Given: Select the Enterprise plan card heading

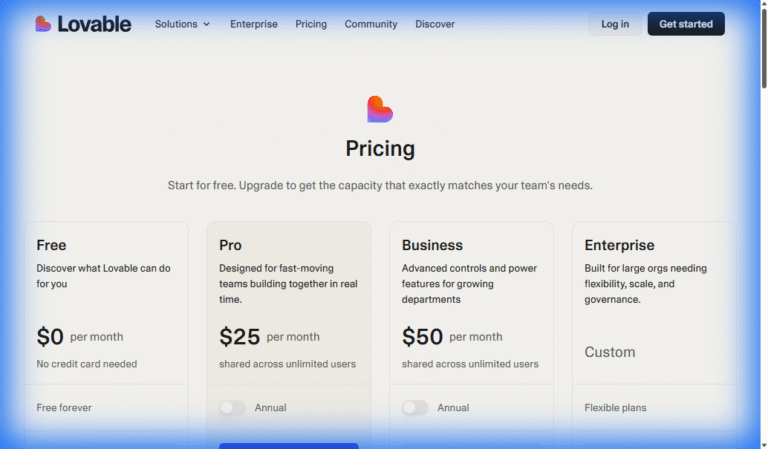Looking at the screenshot, I should pyautogui.click(x=619, y=245).
